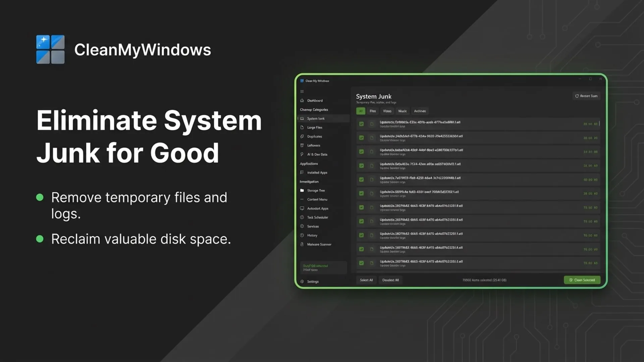Click the size value in the tenth file row
The image size is (644, 362).
point(590,249)
